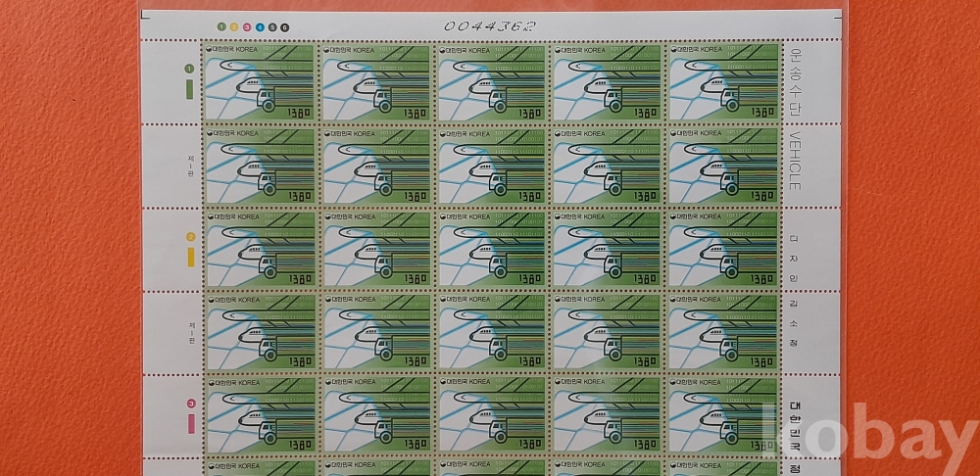Select the pink color bar in left margin

pyautogui.click(x=190, y=422)
